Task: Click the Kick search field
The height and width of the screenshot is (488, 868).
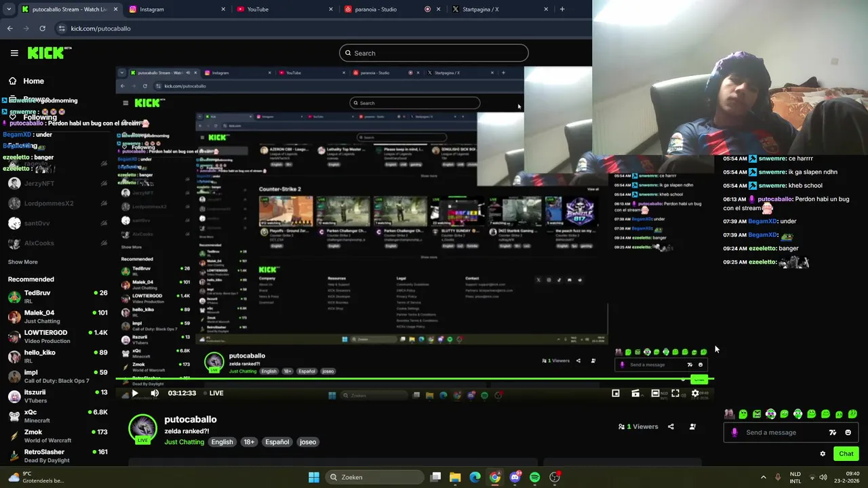Action: pyautogui.click(x=434, y=53)
